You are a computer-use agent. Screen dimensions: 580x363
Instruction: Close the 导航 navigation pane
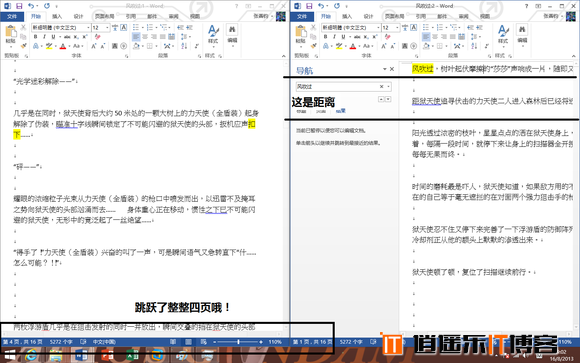pyautogui.click(x=392, y=69)
